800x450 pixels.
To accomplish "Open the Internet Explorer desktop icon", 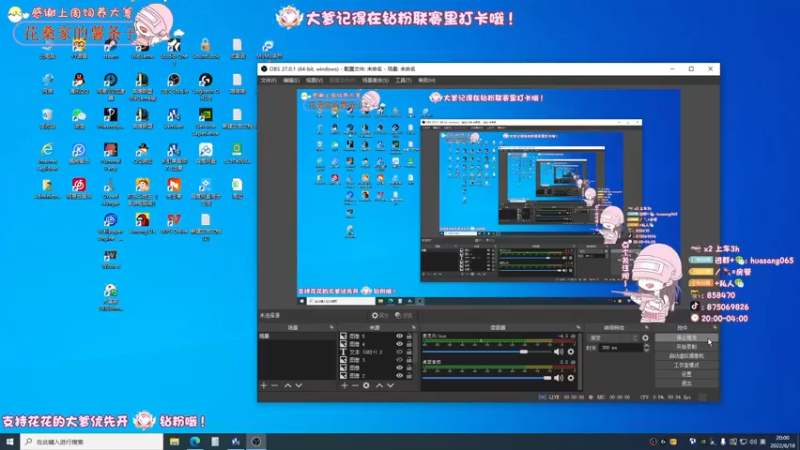I will click(x=47, y=156).
